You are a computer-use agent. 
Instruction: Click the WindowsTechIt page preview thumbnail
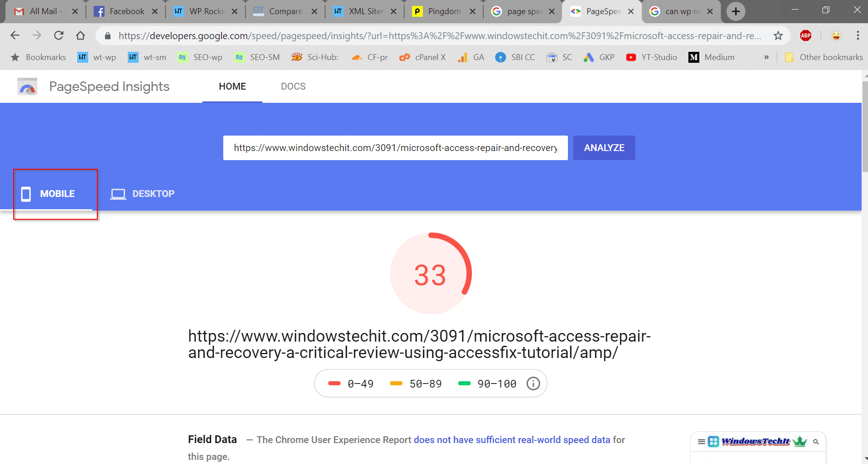point(758,448)
